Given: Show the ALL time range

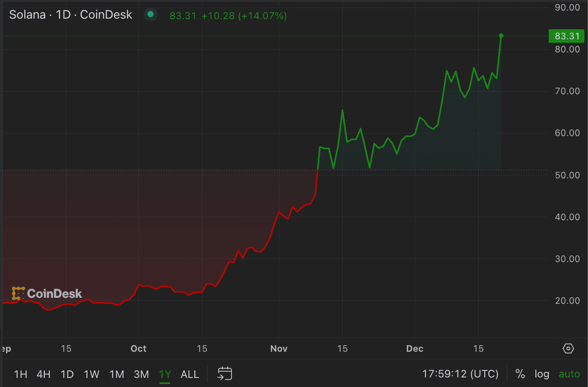Looking at the screenshot, I should click(x=190, y=374).
